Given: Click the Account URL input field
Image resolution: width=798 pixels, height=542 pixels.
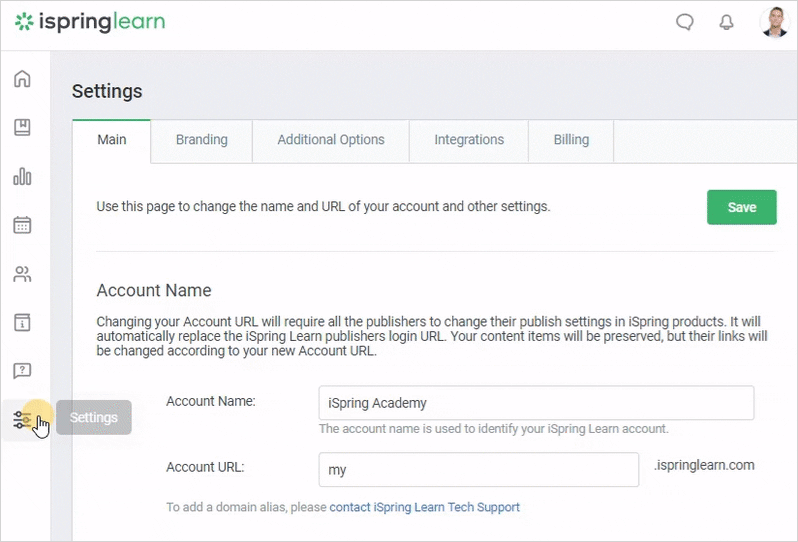Looking at the screenshot, I should (x=478, y=469).
